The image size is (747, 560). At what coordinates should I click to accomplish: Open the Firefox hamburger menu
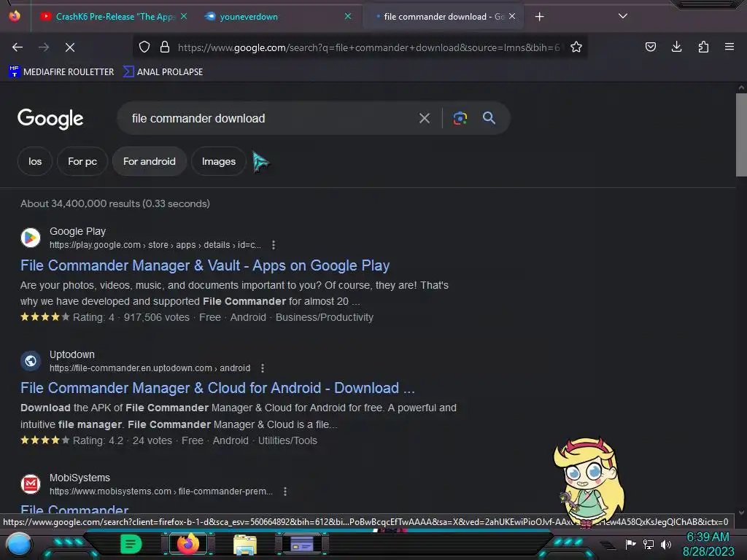729,47
